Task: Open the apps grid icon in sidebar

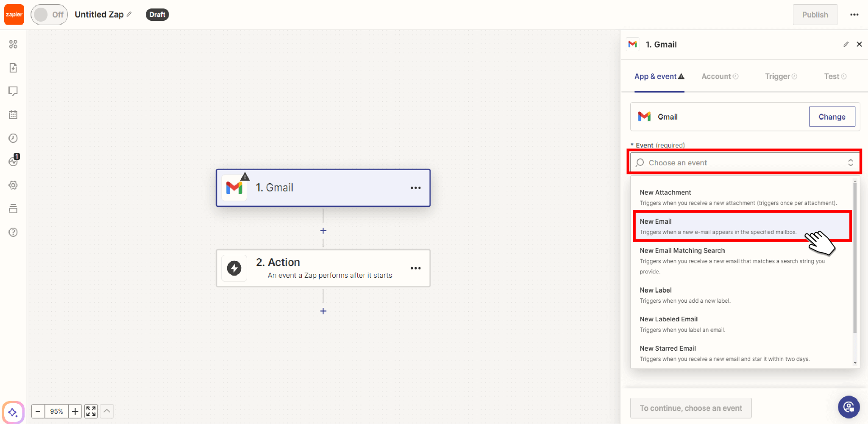Action: coord(13,44)
